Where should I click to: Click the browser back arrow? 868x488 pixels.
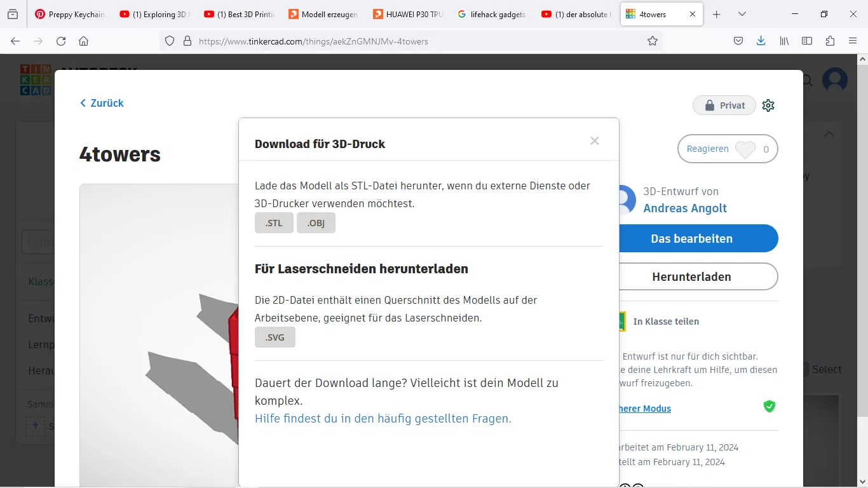(15, 41)
